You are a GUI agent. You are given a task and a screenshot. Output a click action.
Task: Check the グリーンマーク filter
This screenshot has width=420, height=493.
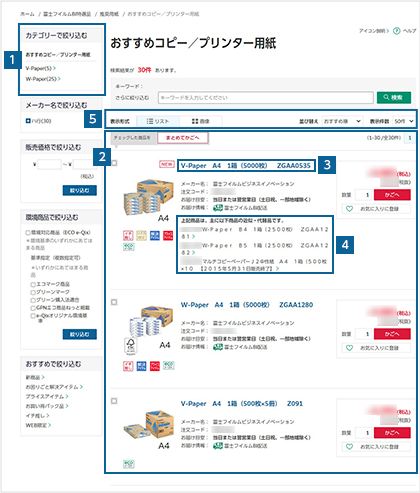point(33,292)
